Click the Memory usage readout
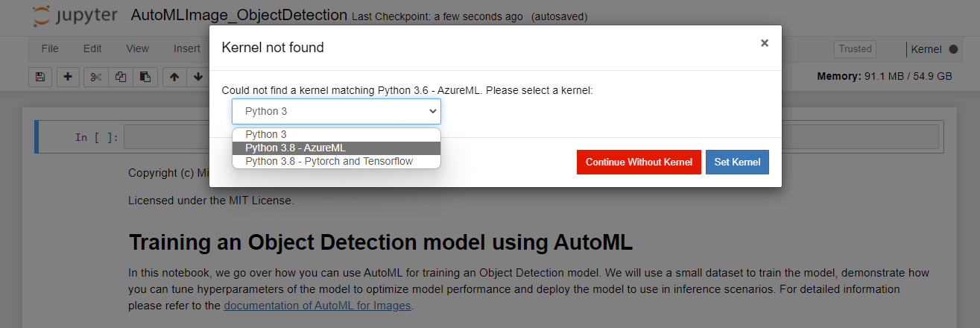 (x=885, y=76)
